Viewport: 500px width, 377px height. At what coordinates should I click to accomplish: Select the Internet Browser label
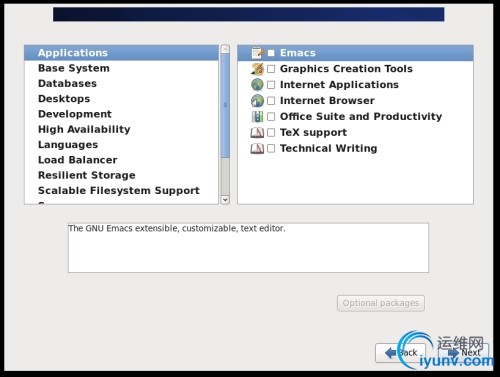point(327,101)
